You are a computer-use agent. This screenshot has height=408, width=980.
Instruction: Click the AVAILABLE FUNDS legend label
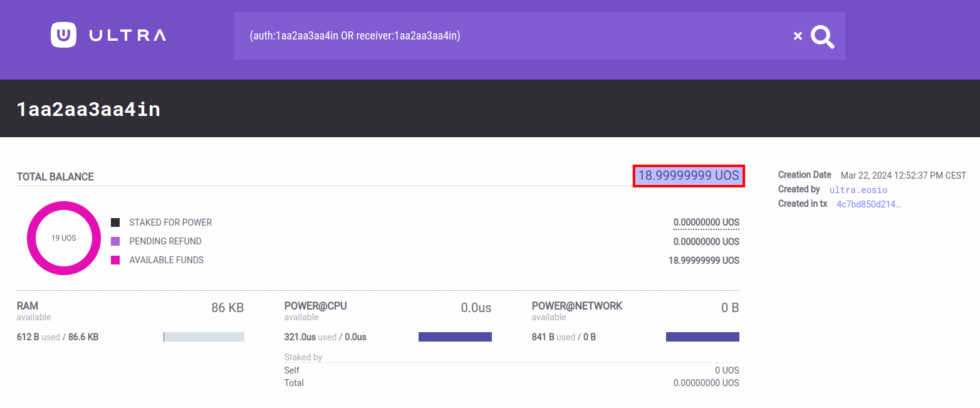(x=167, y=260)
